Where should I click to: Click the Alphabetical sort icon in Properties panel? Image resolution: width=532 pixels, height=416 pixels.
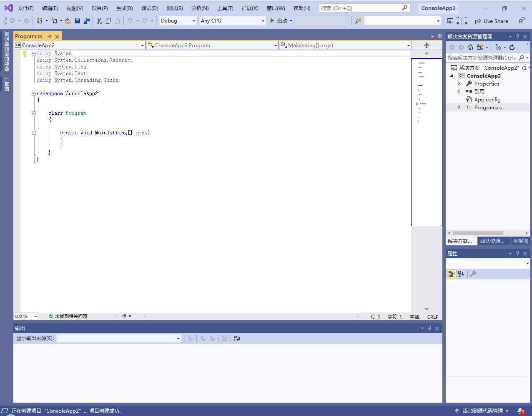click(461, 274)
